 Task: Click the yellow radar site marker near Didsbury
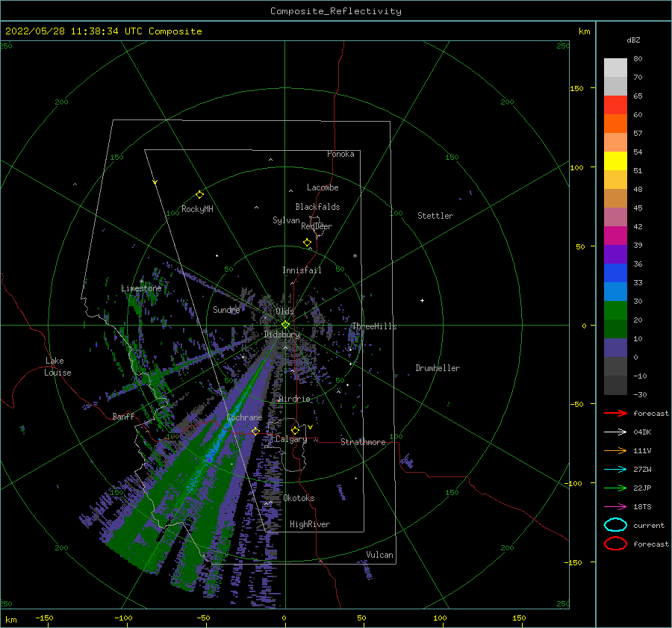coord(285,325)
